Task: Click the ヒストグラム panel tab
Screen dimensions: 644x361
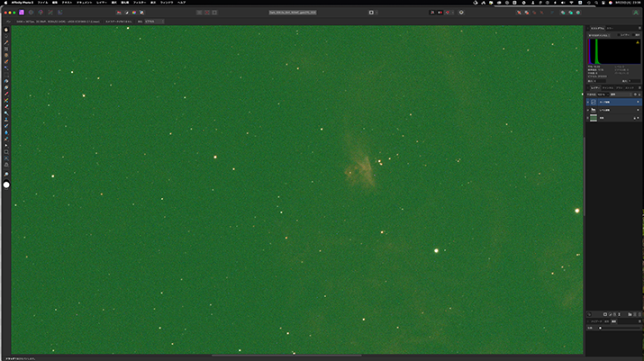Action: point(597,28)
